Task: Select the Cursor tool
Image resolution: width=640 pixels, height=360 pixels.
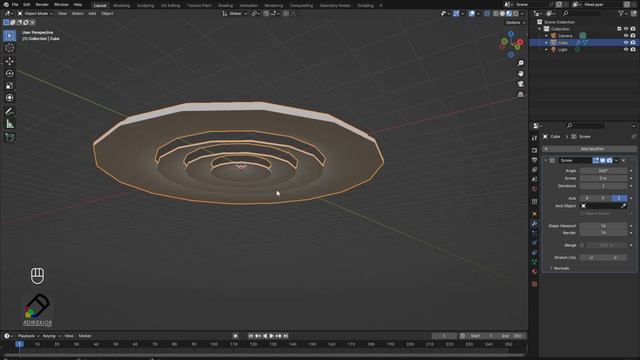Action: tap(9, 48)
